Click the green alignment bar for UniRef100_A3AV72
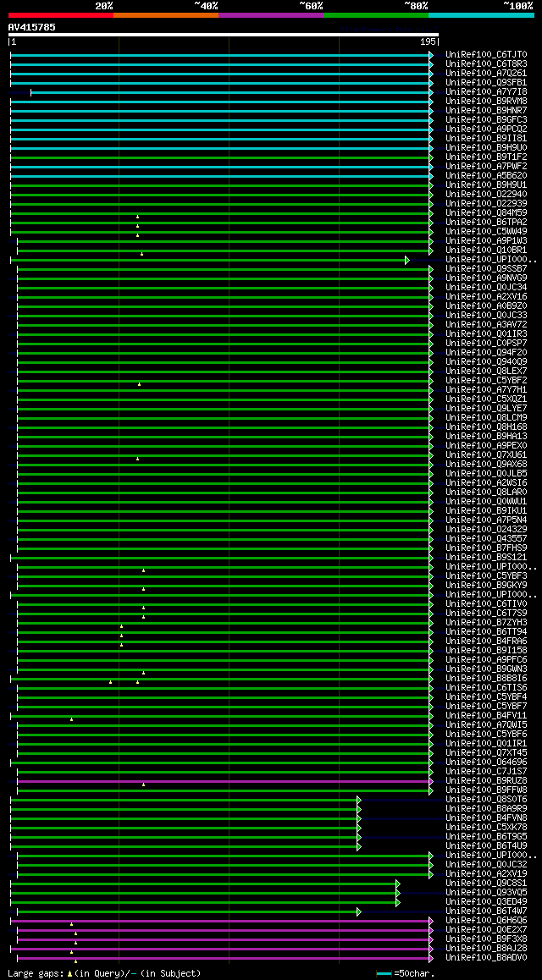 tap(225, 325)
